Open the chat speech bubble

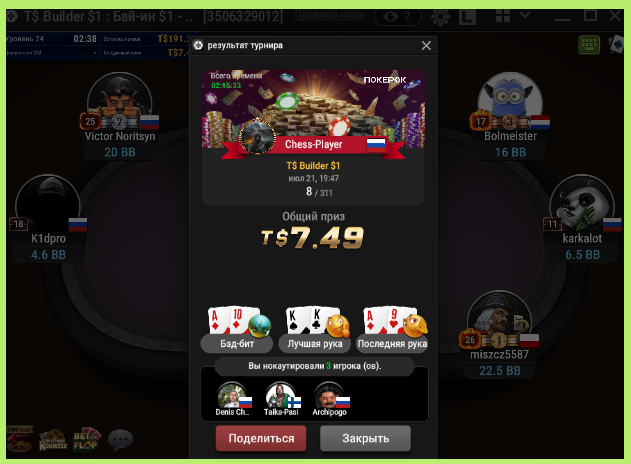click(x=120, y=439)
